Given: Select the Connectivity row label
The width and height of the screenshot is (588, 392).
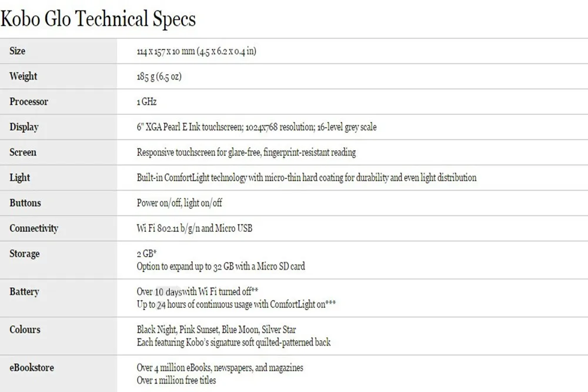Looking at the screenshot, I should tap(34, 228).
